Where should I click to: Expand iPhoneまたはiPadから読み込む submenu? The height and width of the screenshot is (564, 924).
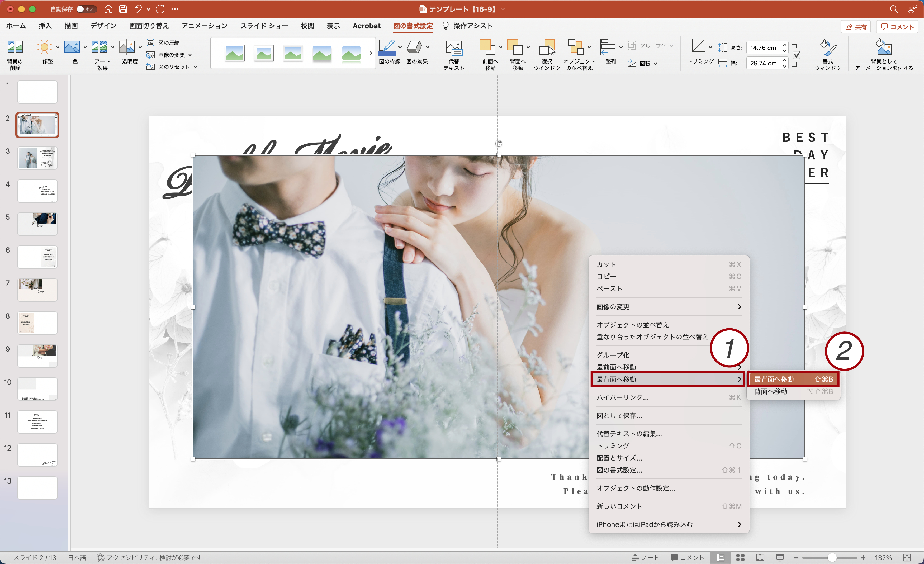tap(669, 524)
